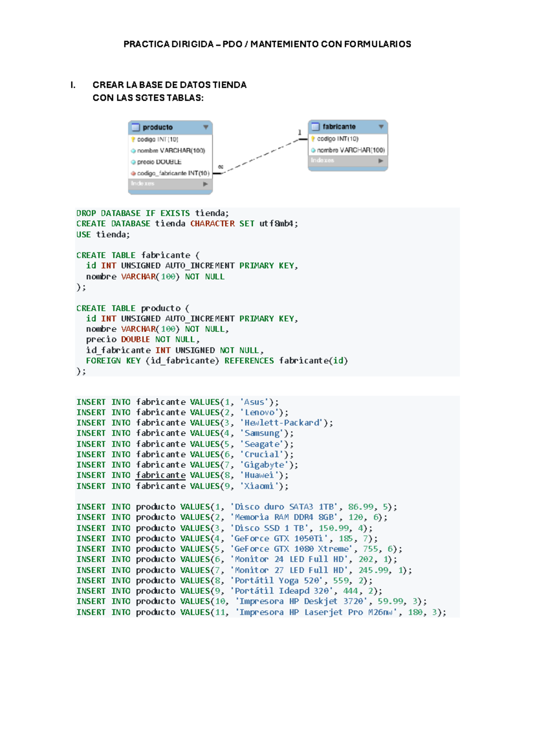Collapse the fabricante table with its header arrow
Image resolution: width=535 pixels, height=756 pixels.
381,127
